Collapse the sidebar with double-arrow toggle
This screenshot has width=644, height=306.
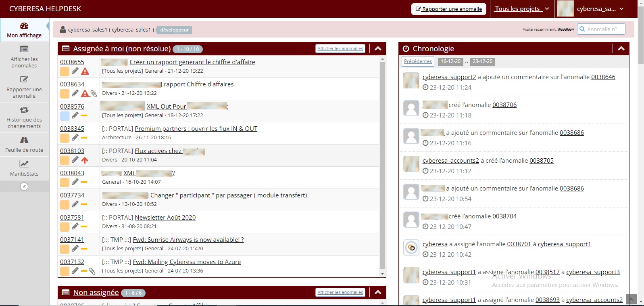click(24, 187)
